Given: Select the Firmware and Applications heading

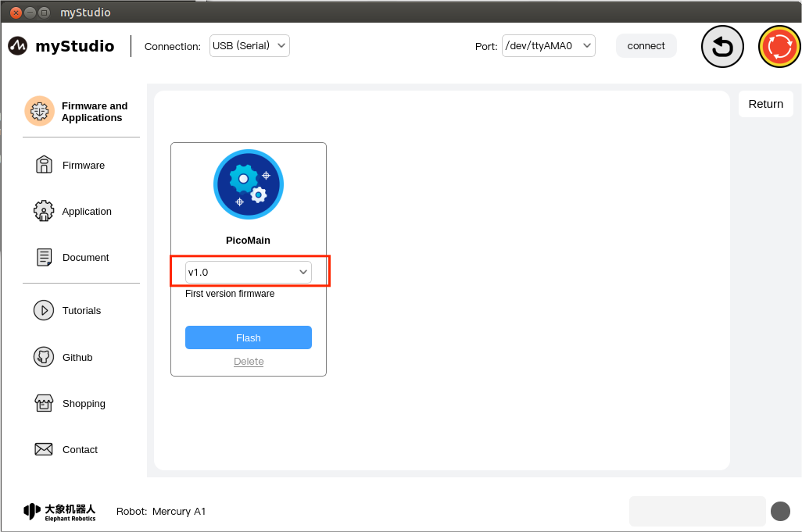Looking at the screenshot, I should (95, 112).
